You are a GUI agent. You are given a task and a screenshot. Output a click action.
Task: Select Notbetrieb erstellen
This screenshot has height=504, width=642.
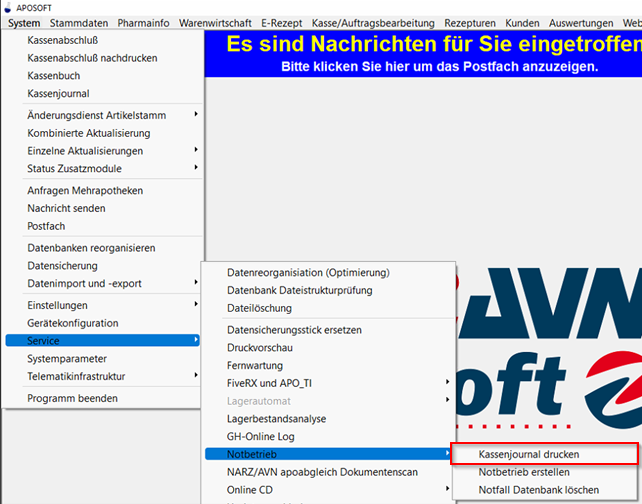[545, 472]
